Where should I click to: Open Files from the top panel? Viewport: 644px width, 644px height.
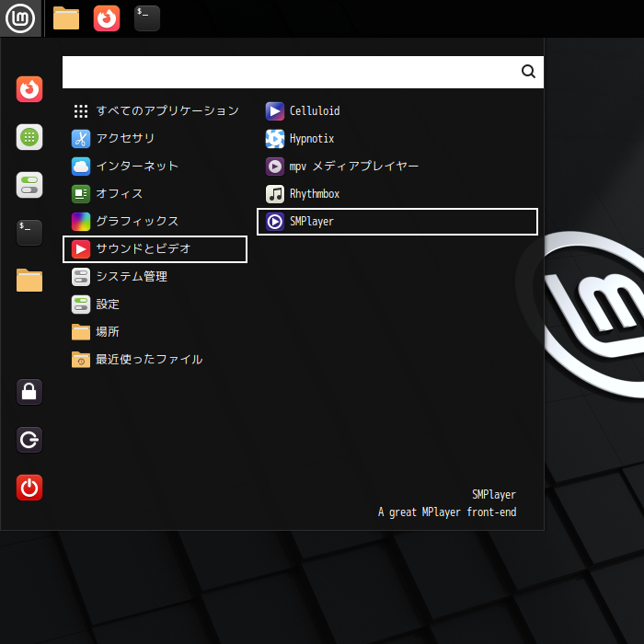pyautogui.click(x=66, y=18)
